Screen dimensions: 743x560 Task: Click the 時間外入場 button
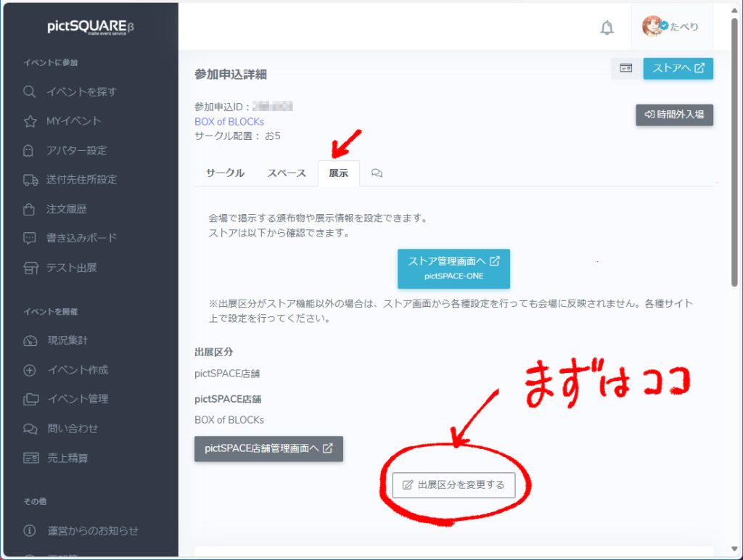tap(674, 115)
